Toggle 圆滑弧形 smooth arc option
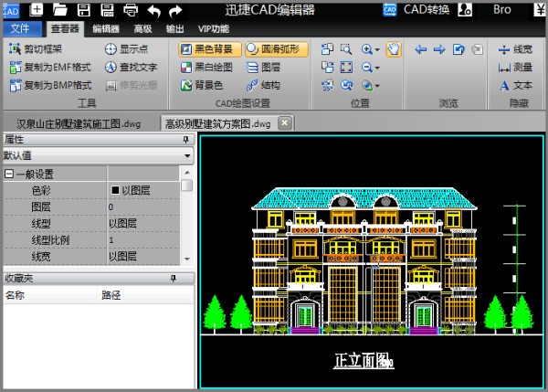Viewport: 548px width, 392px height. point(277,49)
